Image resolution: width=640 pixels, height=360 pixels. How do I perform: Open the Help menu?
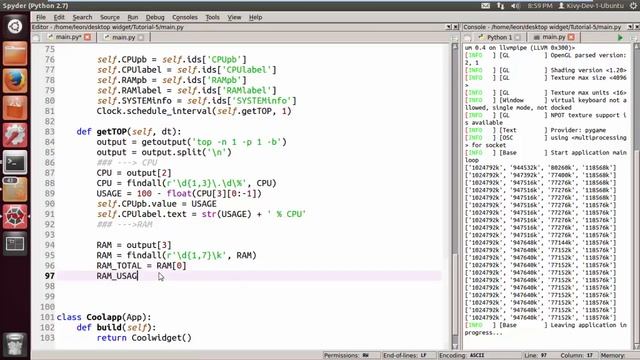(256, 17)
